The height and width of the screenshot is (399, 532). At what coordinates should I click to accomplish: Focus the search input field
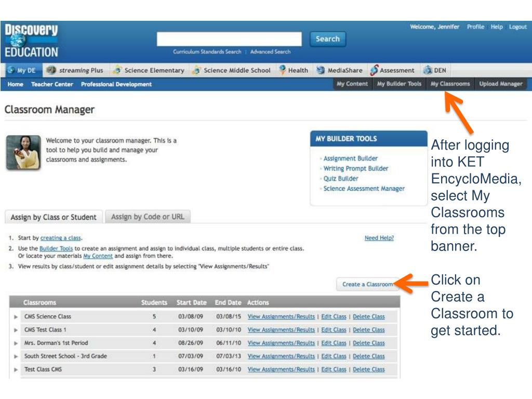[229, 39]
